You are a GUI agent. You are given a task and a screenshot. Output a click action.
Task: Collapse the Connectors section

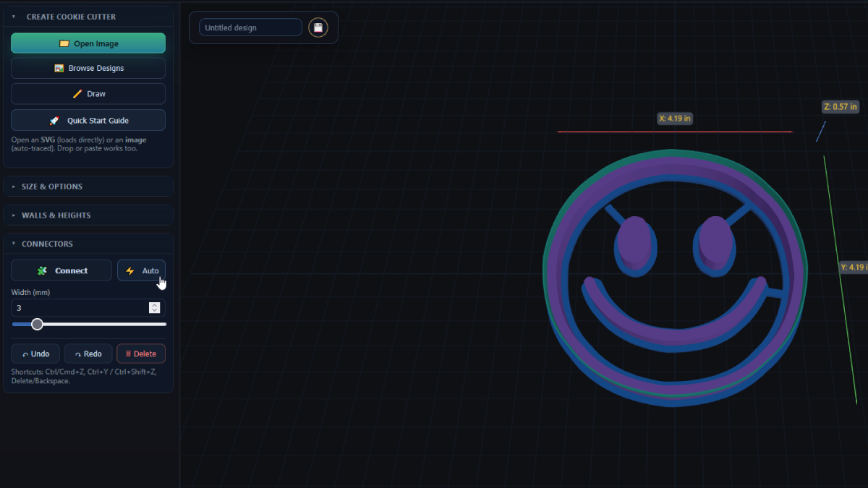point(47,244)
